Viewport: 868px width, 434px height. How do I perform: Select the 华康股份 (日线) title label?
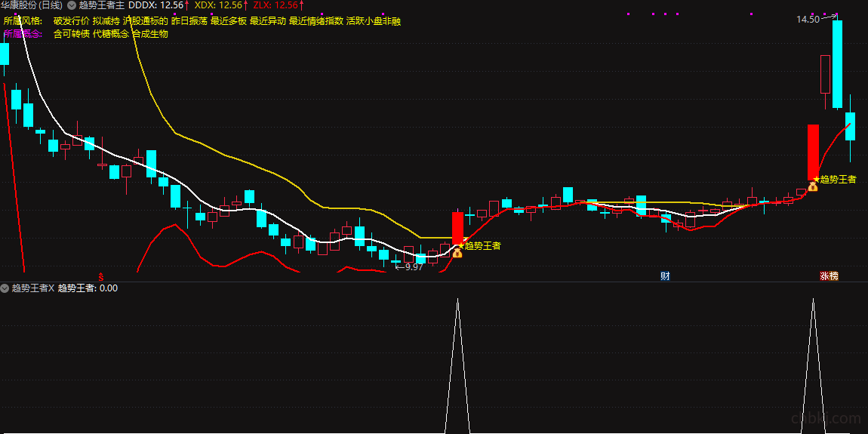pyautogui.click(x=32, y=5)
